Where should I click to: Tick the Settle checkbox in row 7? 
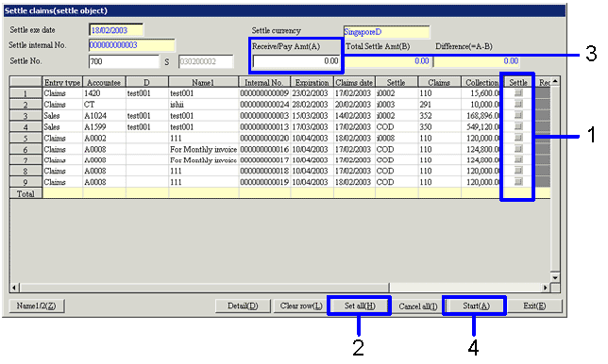tap(518, 160)
